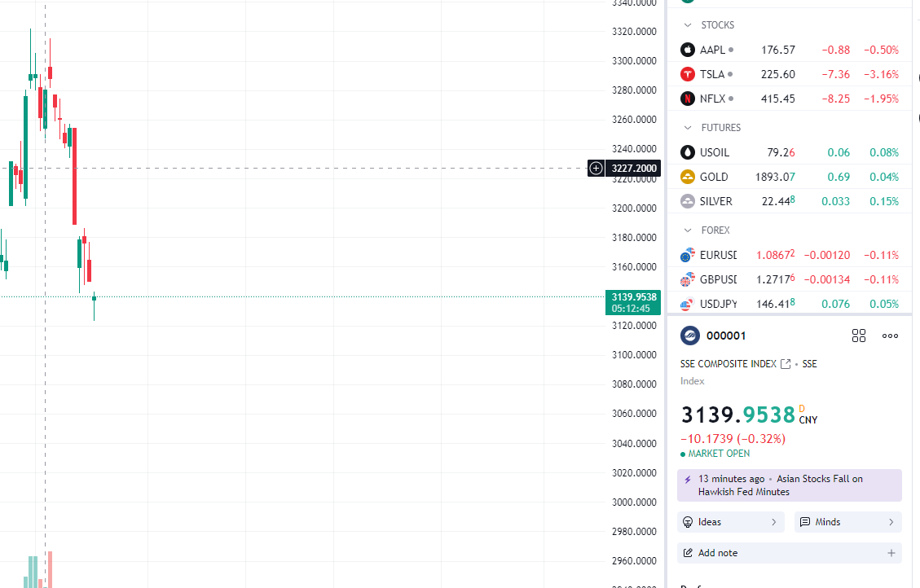Select the USDJPY watchlist row
Image resolution: width=920 pixels, height=588 pixels.
(790, 304)
